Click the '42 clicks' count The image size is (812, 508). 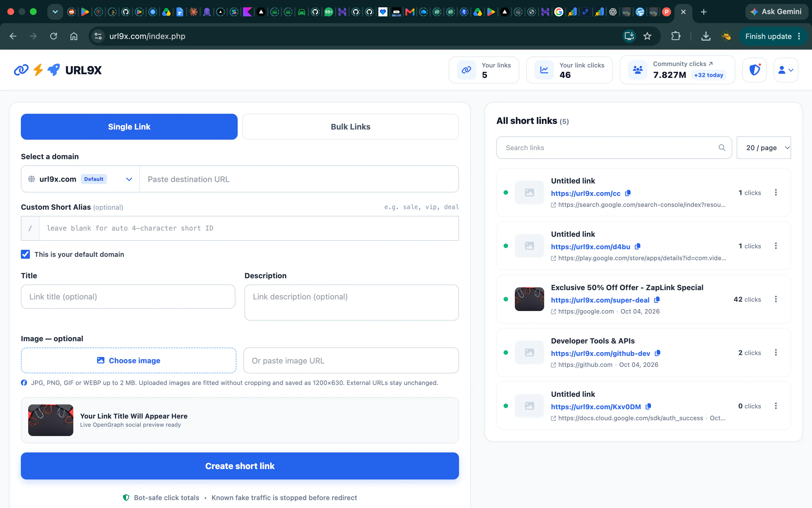[x=747, y=299]
